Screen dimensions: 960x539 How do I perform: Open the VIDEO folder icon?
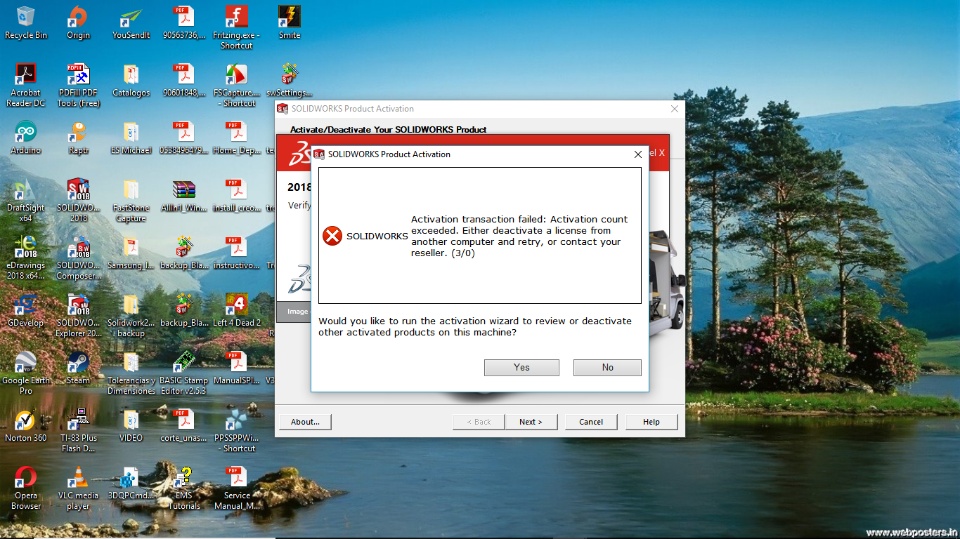(x=131, y=425)
